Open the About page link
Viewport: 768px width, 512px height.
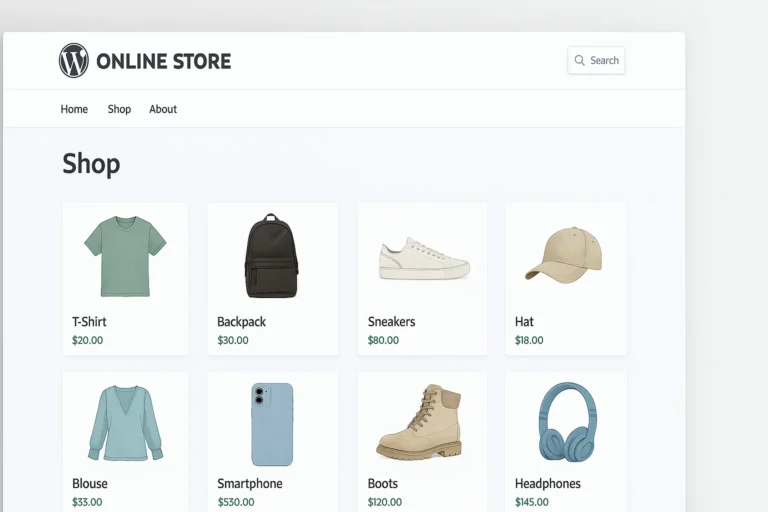pos(163,109)
